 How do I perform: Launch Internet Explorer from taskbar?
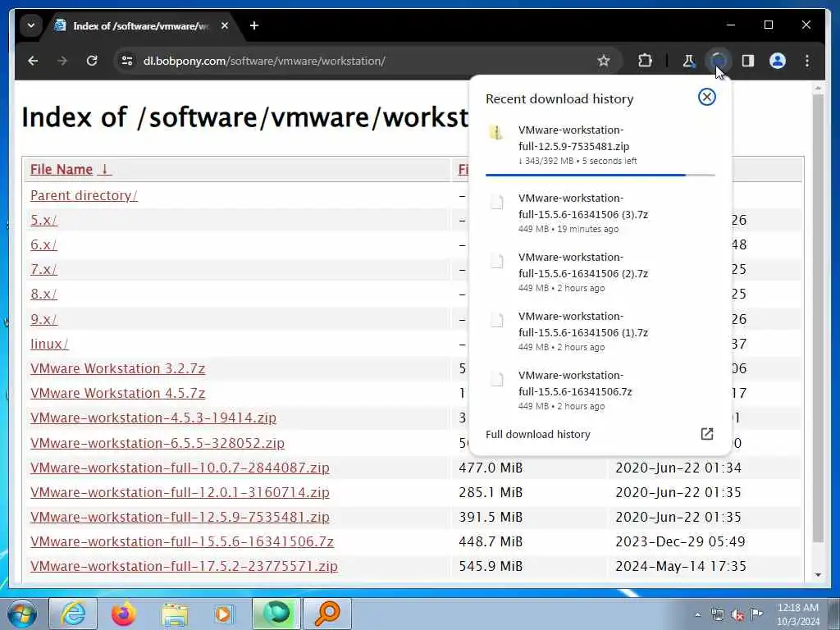(x=73, y=614)
